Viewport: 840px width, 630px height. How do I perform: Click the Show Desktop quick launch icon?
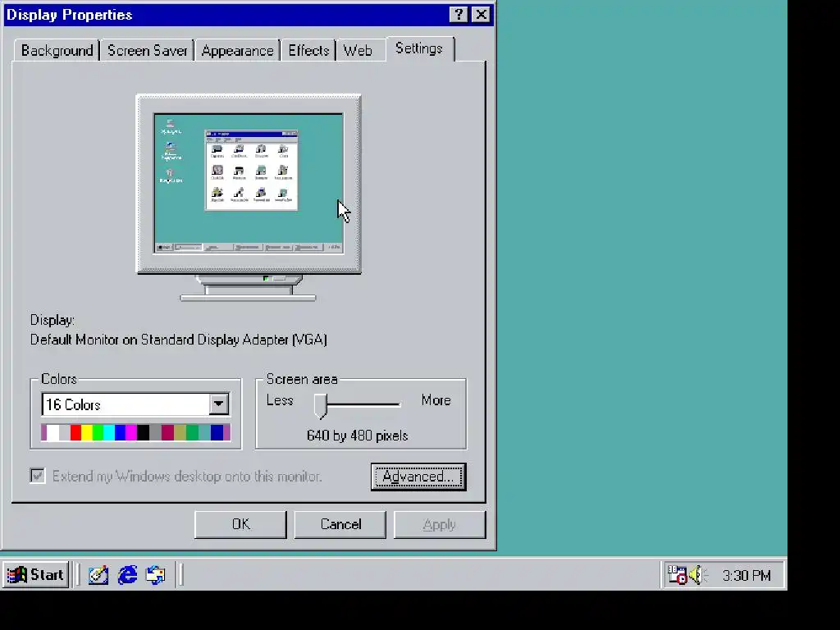click(98, 575)
